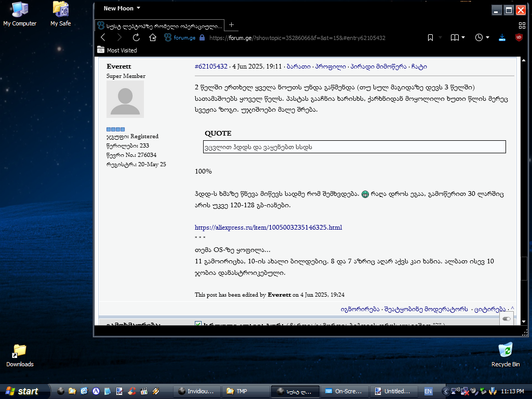
Task: Select the forum.ge browser tab
Action: click(159, 25)
